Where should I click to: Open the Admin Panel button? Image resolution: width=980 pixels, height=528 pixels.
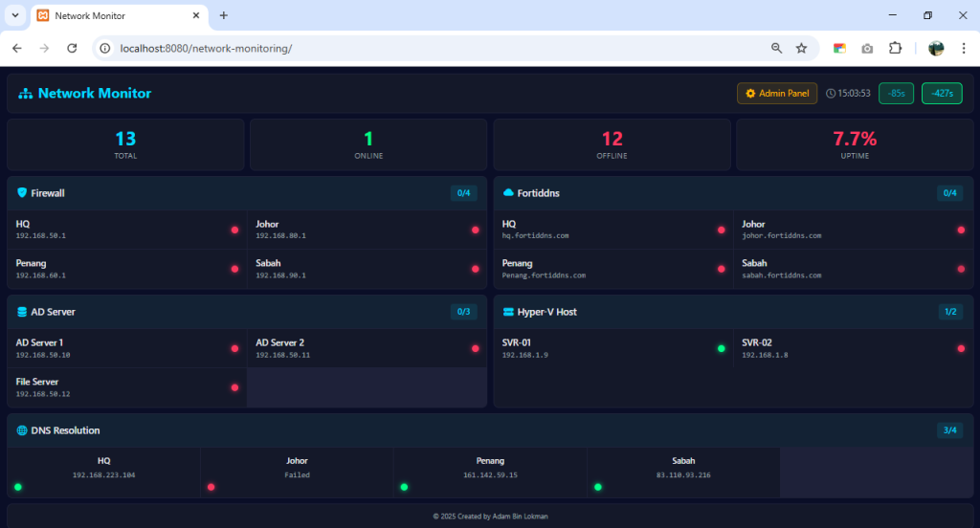pos(777,94)
